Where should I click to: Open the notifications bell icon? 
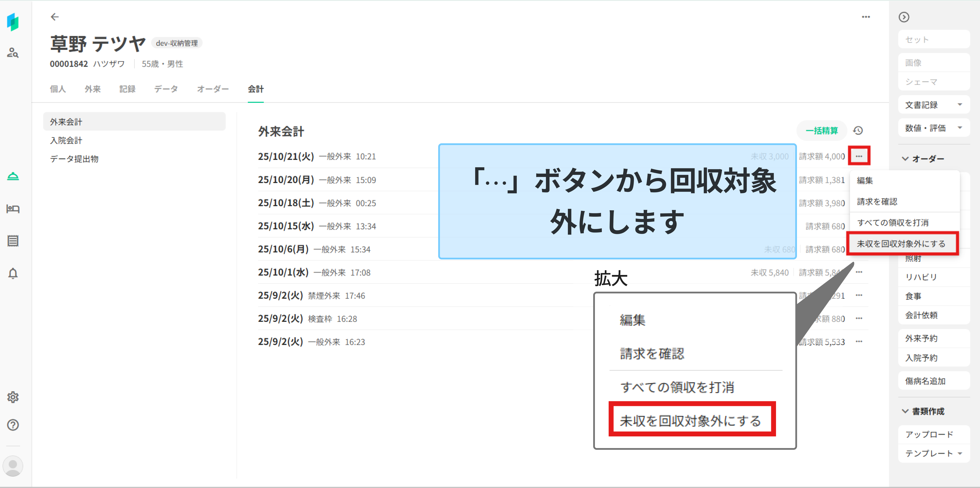coord(13,273)
